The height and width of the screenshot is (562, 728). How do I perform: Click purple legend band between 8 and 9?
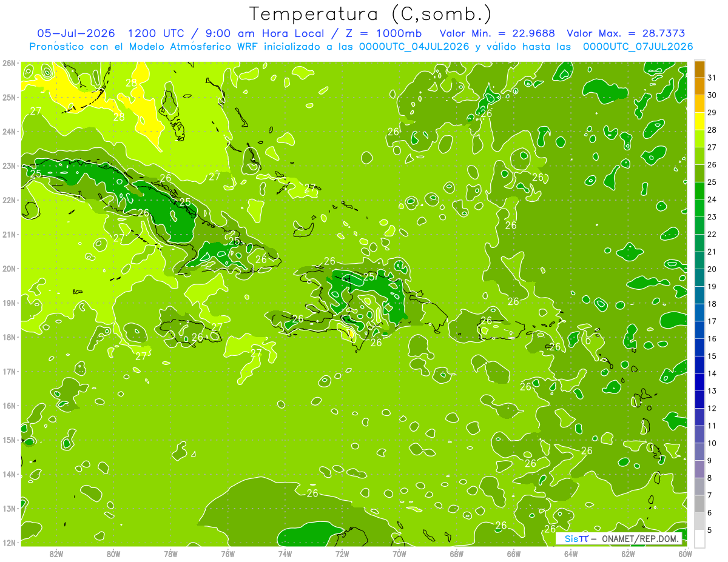(x=700, y=469)
